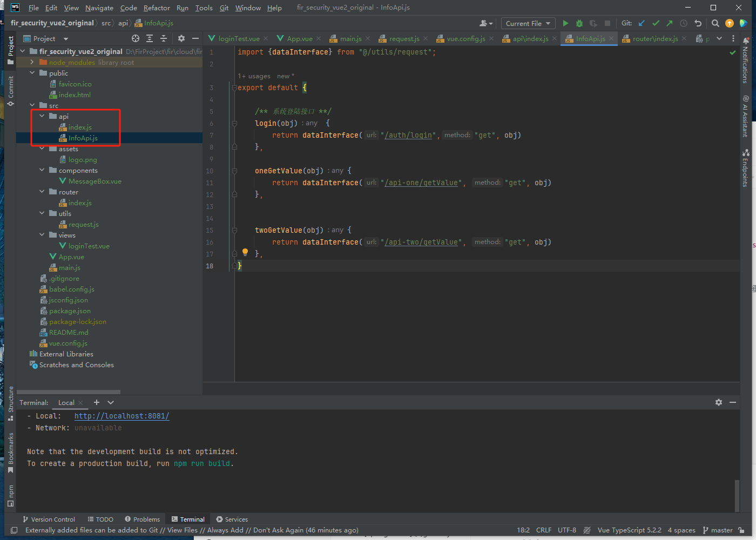
Task: Open the Refactor menu
Action: (x=157, y=8)
